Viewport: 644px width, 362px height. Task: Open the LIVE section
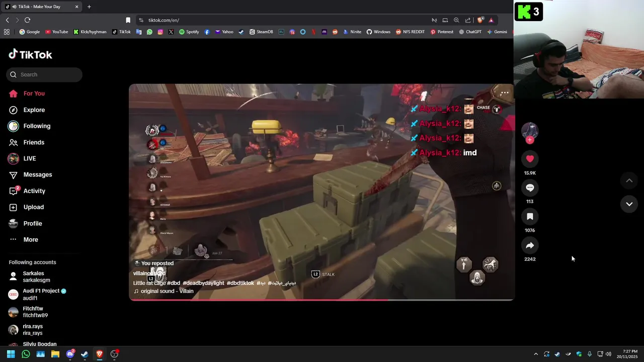[22, 158]
